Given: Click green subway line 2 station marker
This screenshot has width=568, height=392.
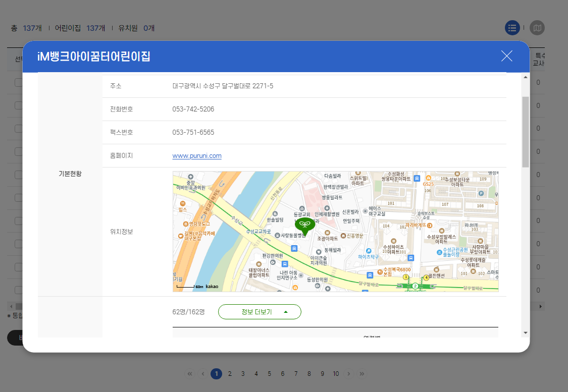Looking at the screenshot, I should 415,286.
